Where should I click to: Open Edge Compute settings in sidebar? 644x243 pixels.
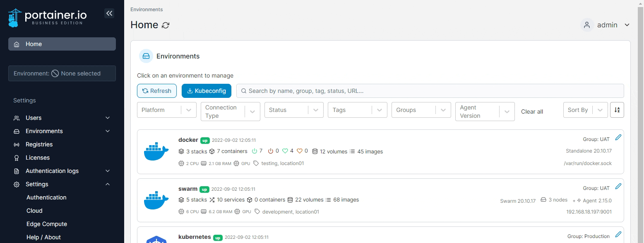pyautogui.click(x=47, y=224)
